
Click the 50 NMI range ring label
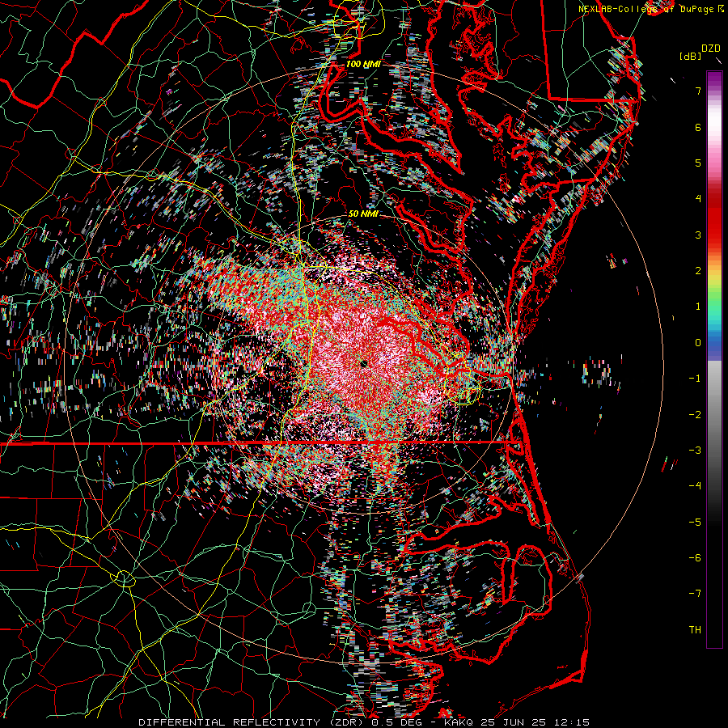click(363, 214)
